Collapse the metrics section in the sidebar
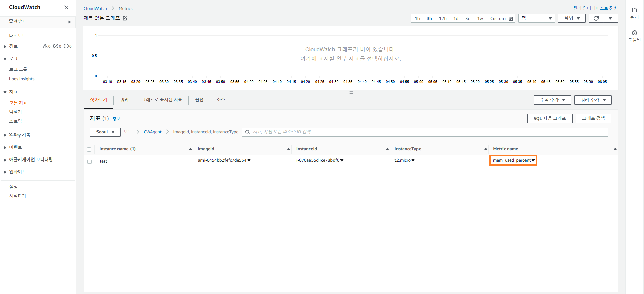This screenshot has height=294, width=644. click(5, 92)
